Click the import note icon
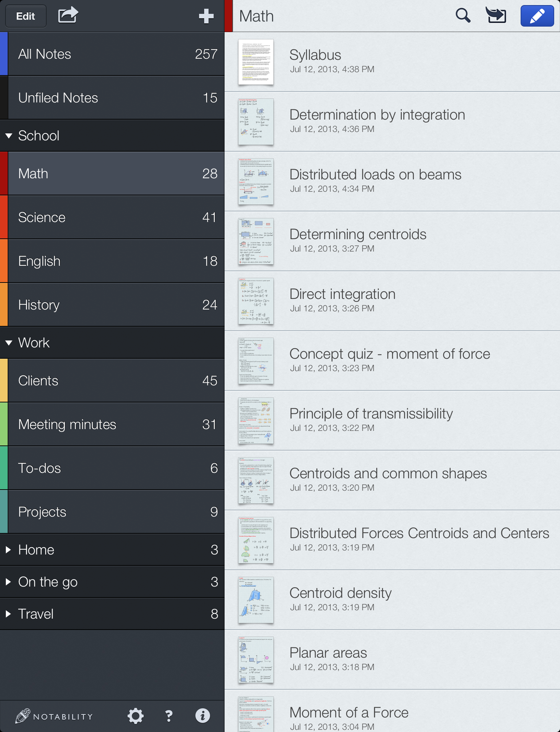The image size is (560, 732). click(496, 16)
